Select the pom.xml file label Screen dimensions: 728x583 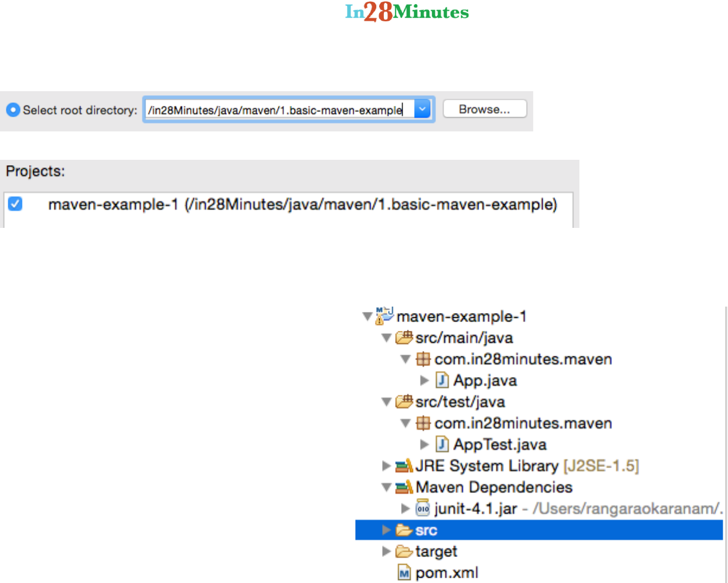tap(447, 573)
